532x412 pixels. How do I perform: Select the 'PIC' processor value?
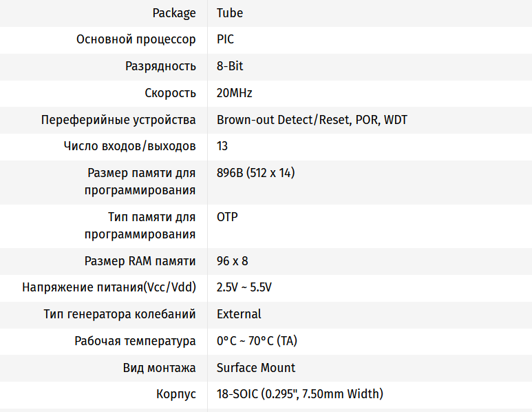225,39
